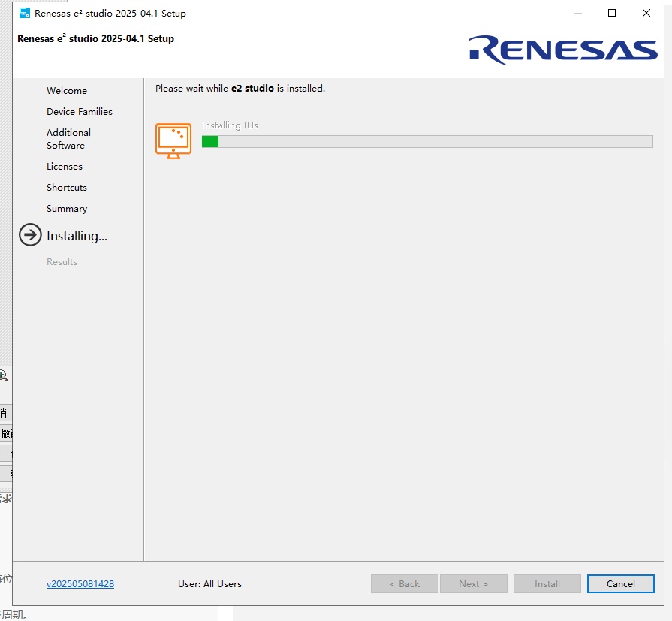Cancel the e2 studio installation
Screen dimensions: 672x621
tap(621, 583)
